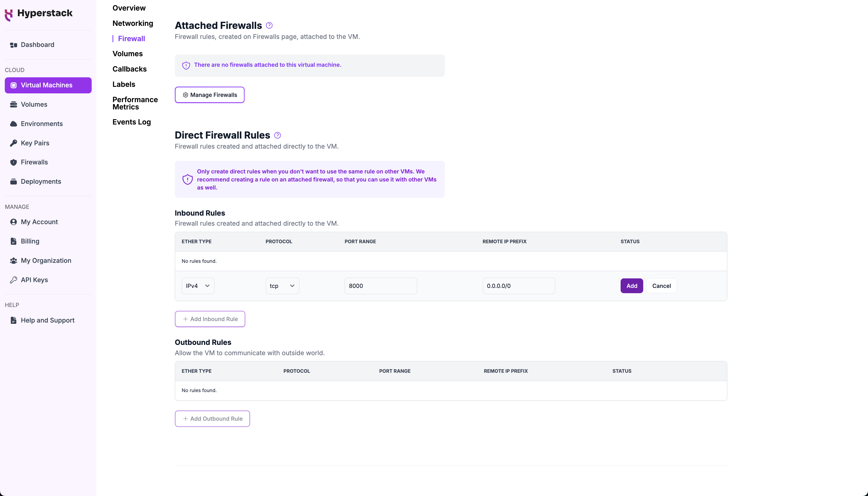868x496 pixels.
Task: Click the Key Pairs sidebar icon
Action: [x=13, y=143]
